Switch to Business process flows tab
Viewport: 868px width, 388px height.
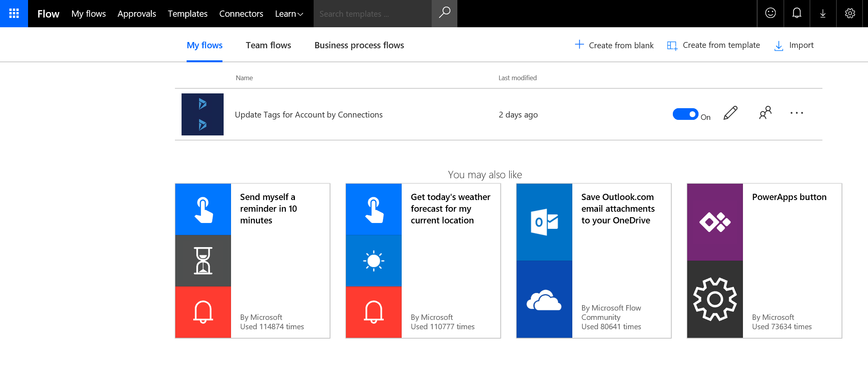(359, 45)
